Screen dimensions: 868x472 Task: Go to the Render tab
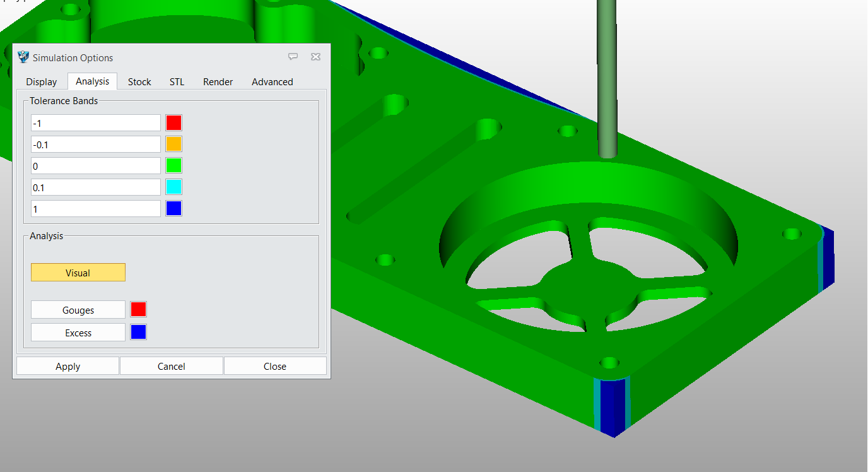218,82
